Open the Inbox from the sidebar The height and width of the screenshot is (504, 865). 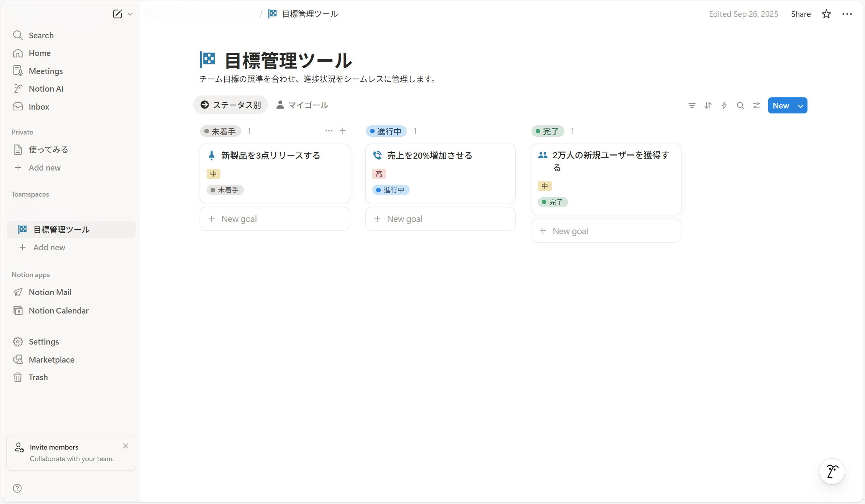click(x=39, y=107)
